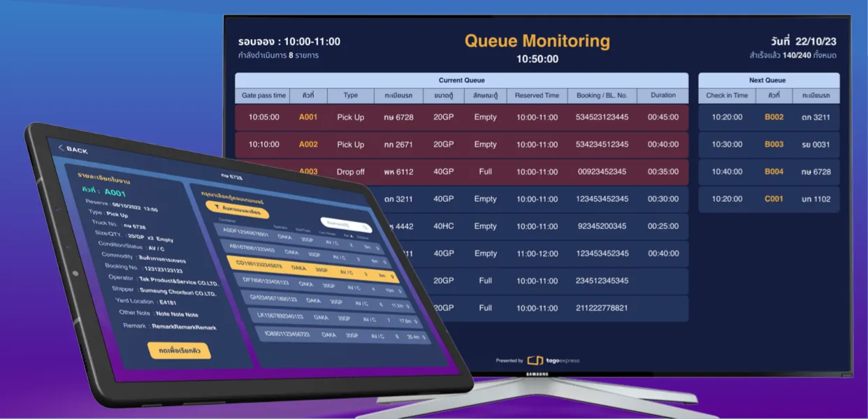
Task: Click the Booking / BL. No. column header
Action: (602, 96)
